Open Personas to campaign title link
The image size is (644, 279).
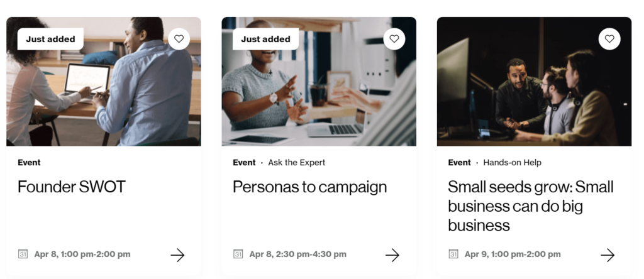[309, 187]
